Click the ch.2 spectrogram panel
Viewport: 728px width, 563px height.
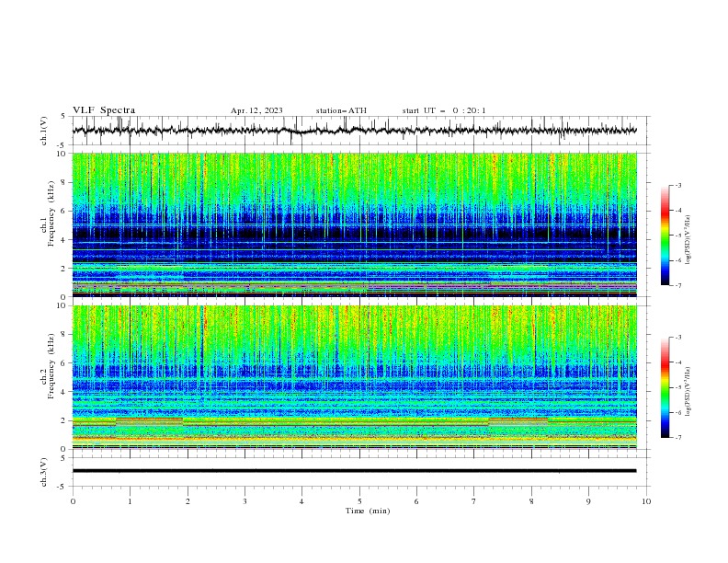[x=355, y=377]
